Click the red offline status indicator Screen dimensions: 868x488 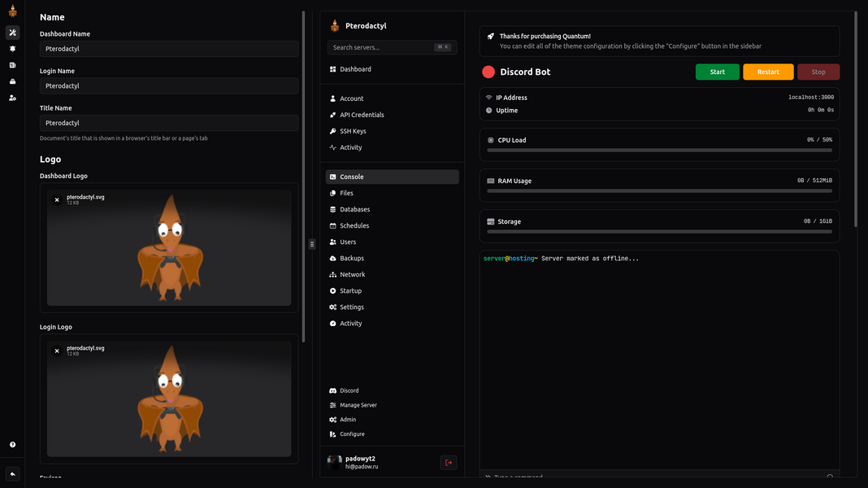(x=488, y=72)
